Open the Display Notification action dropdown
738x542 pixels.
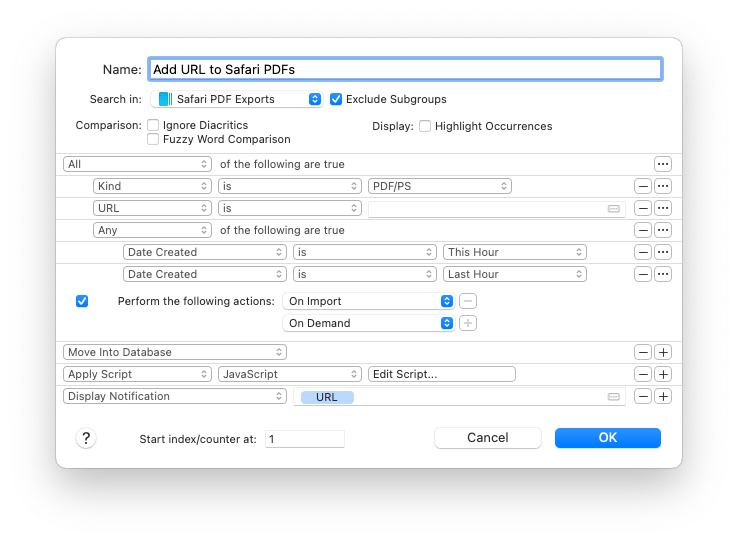click(175, 396)
